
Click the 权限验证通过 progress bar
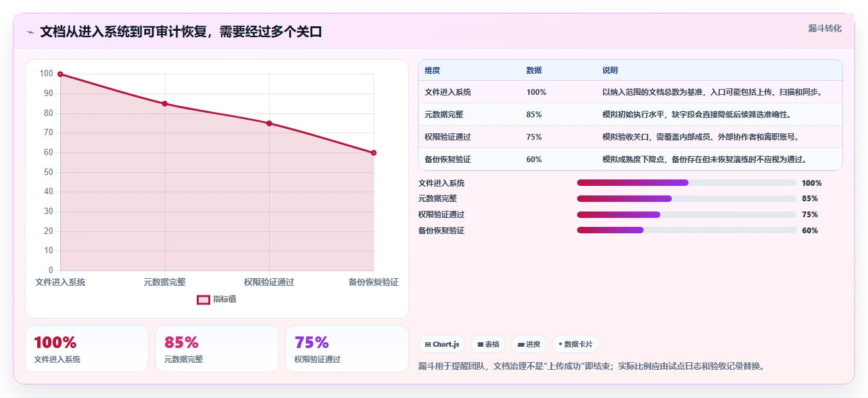coord(687,215)
